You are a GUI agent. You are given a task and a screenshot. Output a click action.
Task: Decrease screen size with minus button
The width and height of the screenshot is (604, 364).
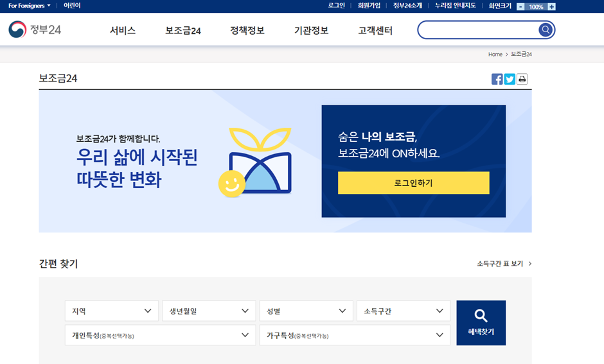pos(520,6)
